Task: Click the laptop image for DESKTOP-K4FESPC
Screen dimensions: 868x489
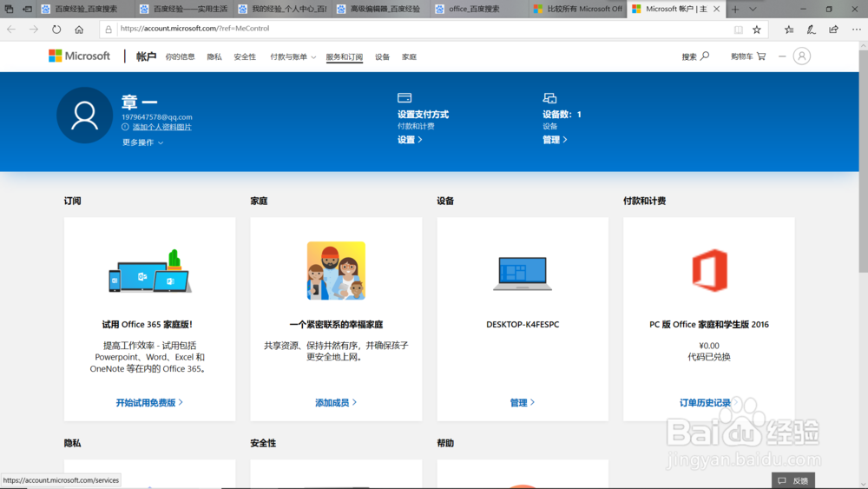Action: (523, 274)
